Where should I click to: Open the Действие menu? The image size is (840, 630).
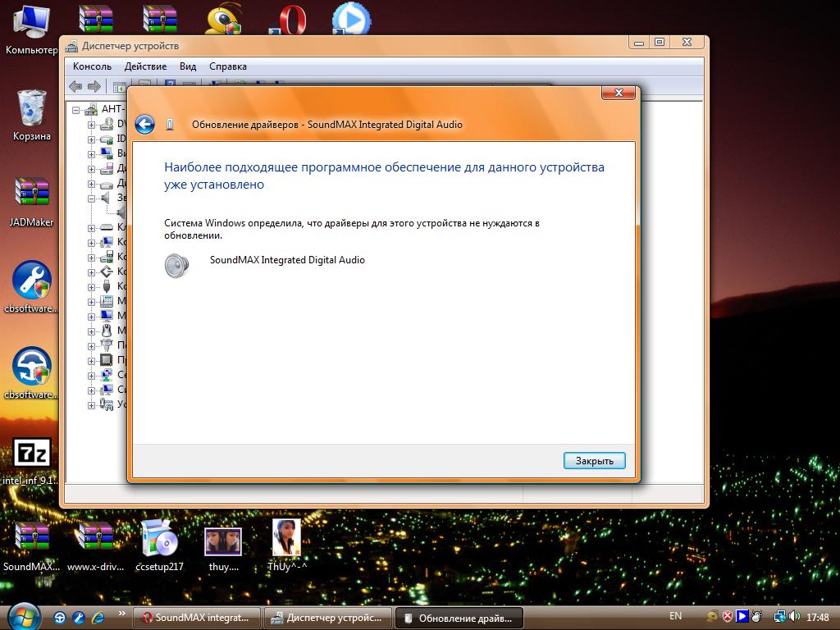(146, 66)
